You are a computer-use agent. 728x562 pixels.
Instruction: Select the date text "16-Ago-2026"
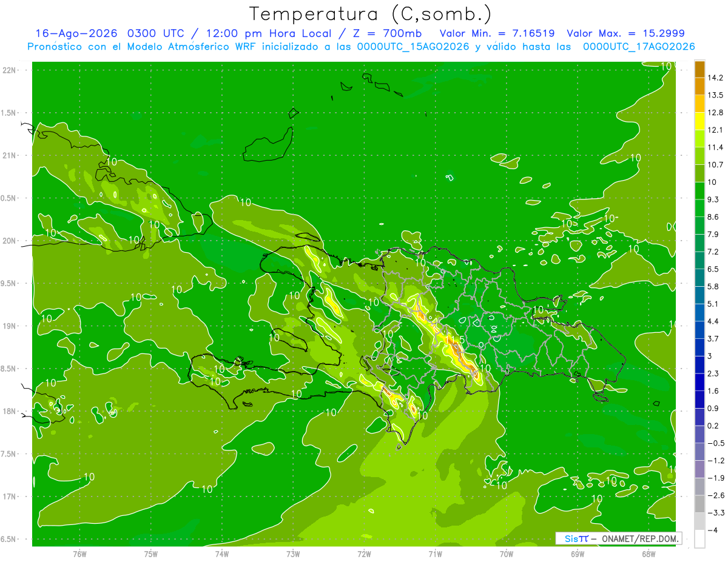(x=78, y=33)
